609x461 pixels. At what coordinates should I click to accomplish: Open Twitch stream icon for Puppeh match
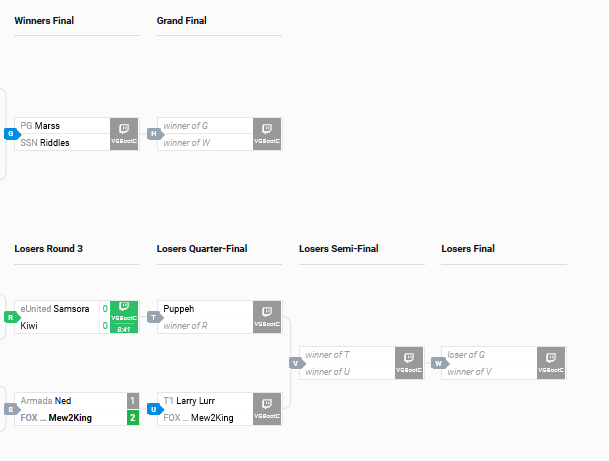(x=267, y=317)
